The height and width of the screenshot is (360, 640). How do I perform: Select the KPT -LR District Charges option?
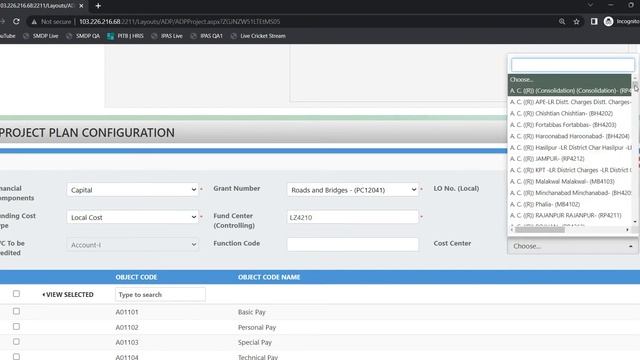click(569, 170)
